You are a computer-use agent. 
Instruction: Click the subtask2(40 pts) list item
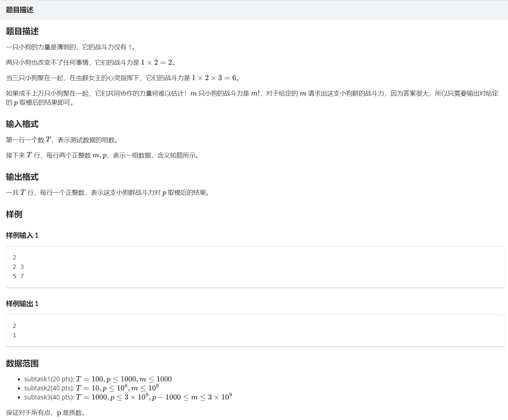point(91,388)
